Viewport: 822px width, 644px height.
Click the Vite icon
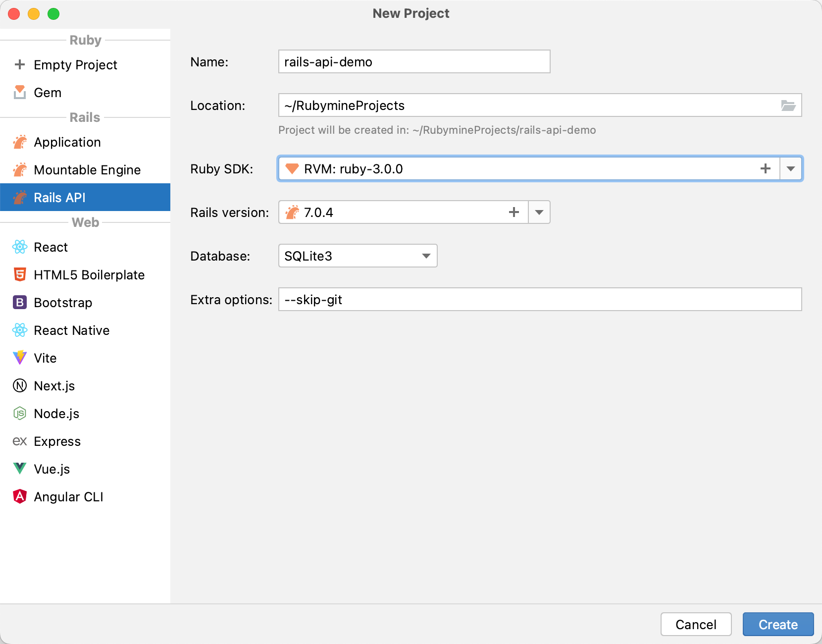(19, 358)
